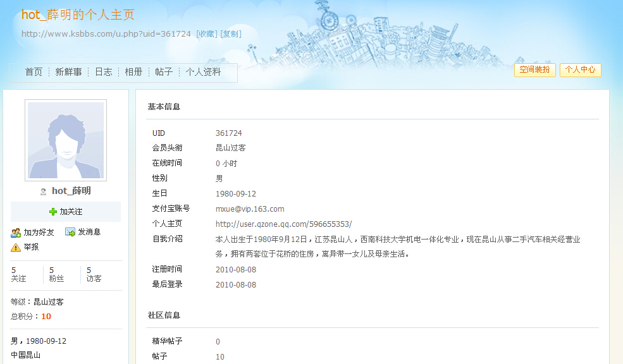Image resolution: width=623 pixels, height=364 pixels.
Task: Click the page title hot_薛明的个人主页
Action: pos(78,15)
